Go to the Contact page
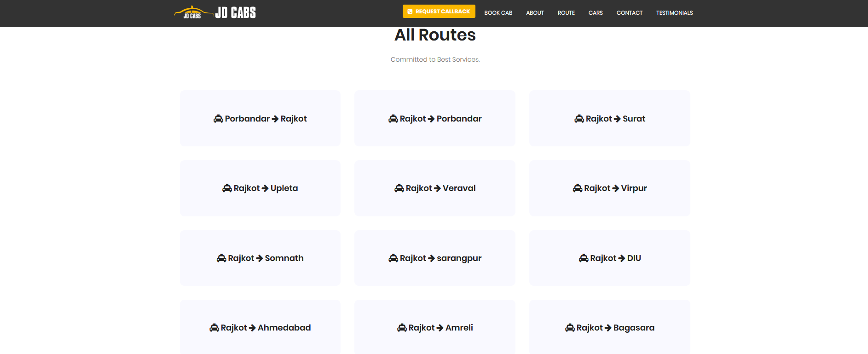 point(629,13)
